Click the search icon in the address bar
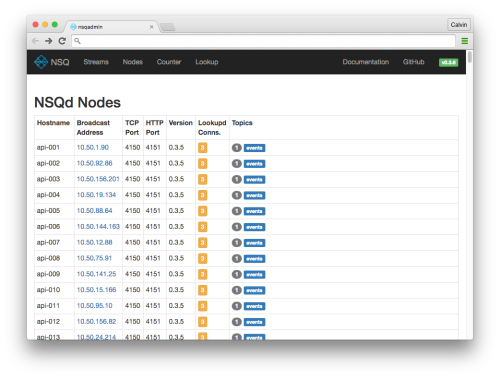Screen dimensions: 500x378 [77, 41]
